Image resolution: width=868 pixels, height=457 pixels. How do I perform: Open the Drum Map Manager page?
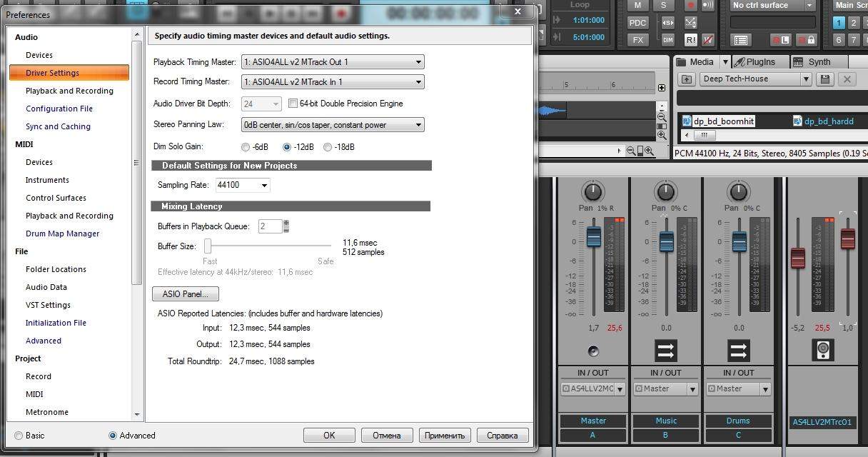point(62,233)
